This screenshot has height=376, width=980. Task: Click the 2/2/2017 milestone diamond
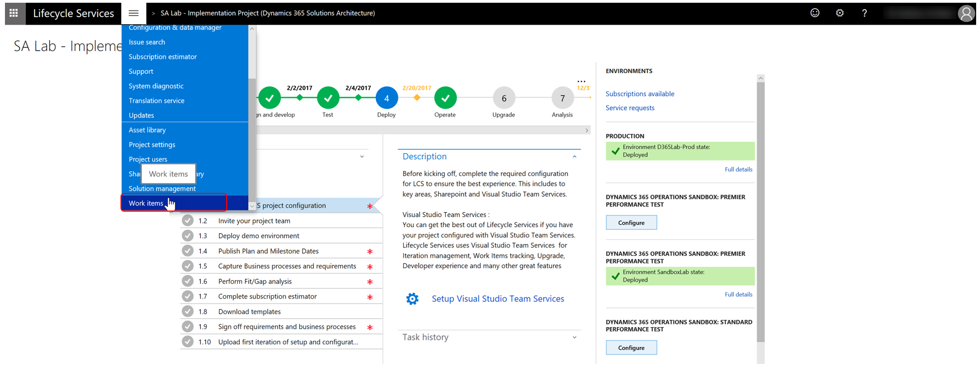coord(299,98)
